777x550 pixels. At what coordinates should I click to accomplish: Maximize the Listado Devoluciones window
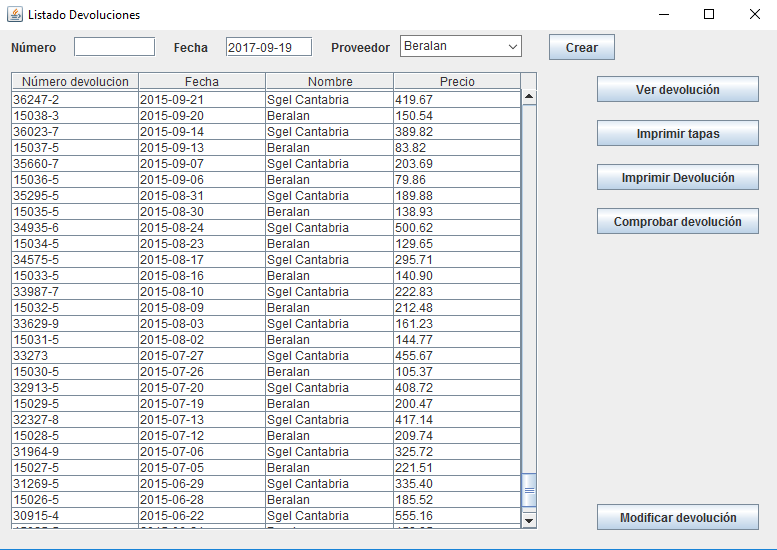click(709, 15)
